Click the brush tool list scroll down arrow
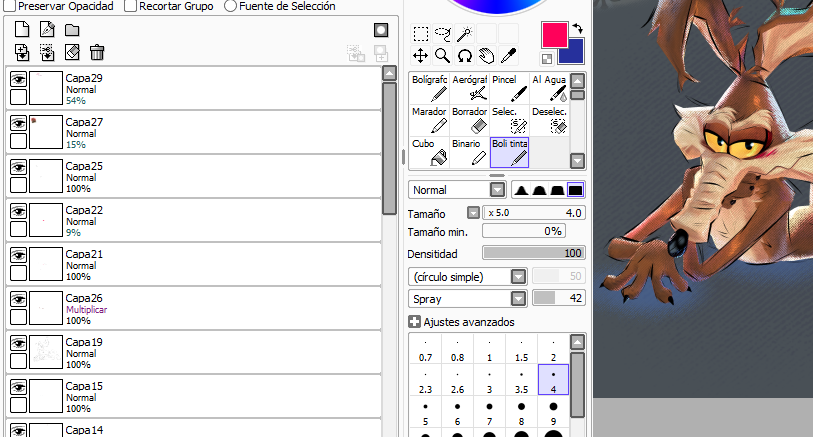Screen dimensions: 813x437 pos(578,161)
